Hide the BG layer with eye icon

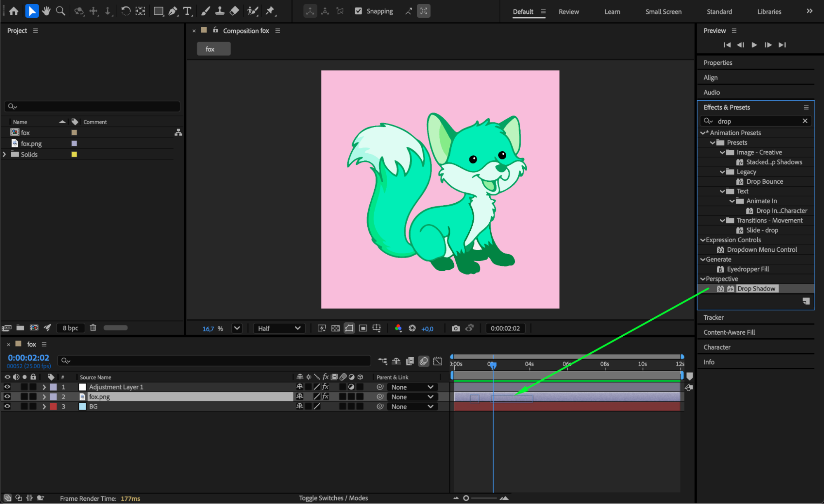click(7, 406)
